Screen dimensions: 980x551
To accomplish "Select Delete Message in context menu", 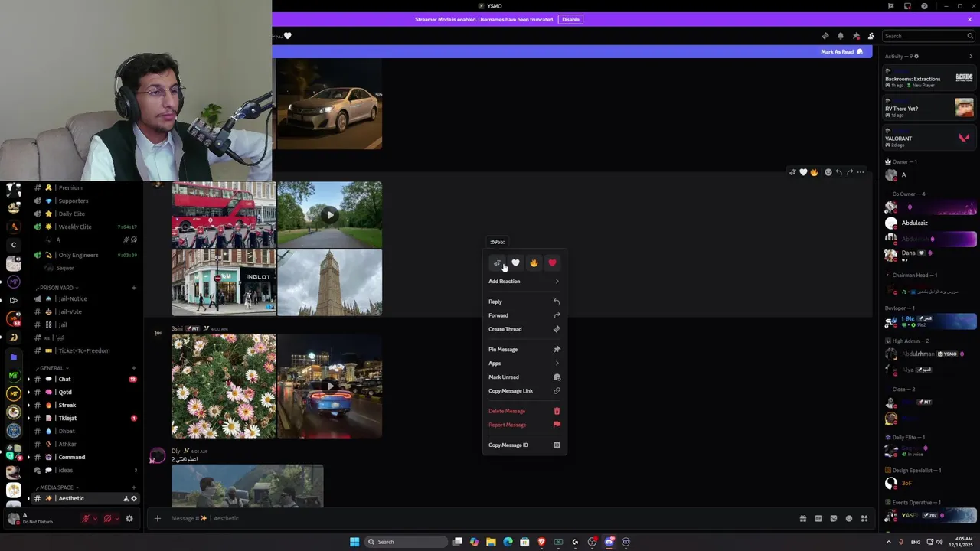I will 524,412.
